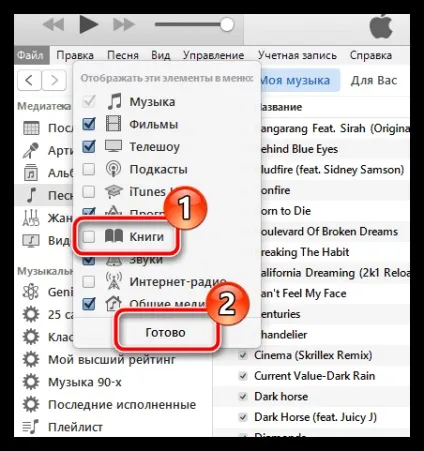Open the Управление menu

pos(213,55)
